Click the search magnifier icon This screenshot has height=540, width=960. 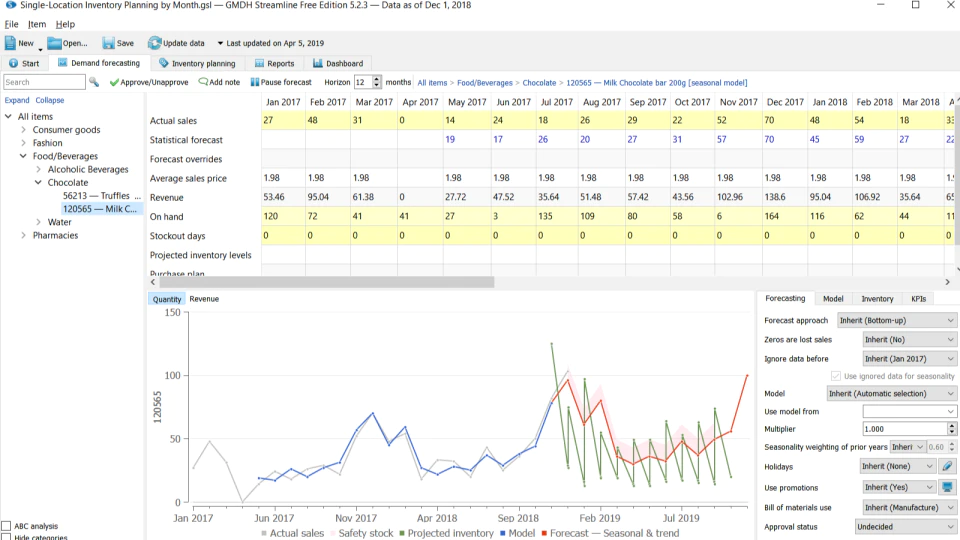pos(94,82)
